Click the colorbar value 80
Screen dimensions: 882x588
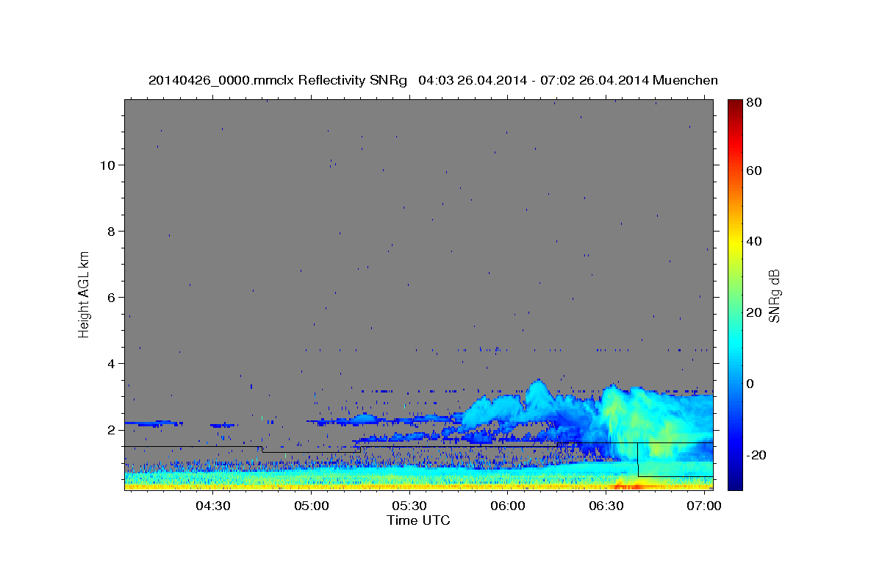[753, 103]
